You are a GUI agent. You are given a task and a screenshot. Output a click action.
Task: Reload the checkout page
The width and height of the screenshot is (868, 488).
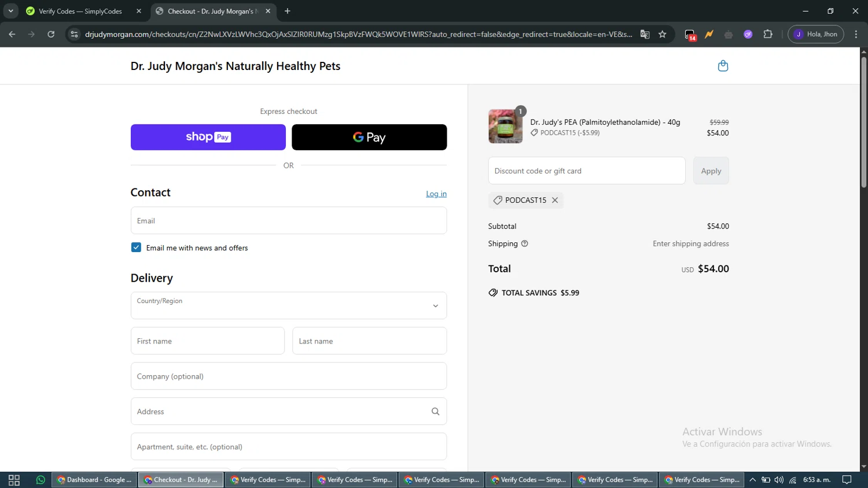point(51,34)
